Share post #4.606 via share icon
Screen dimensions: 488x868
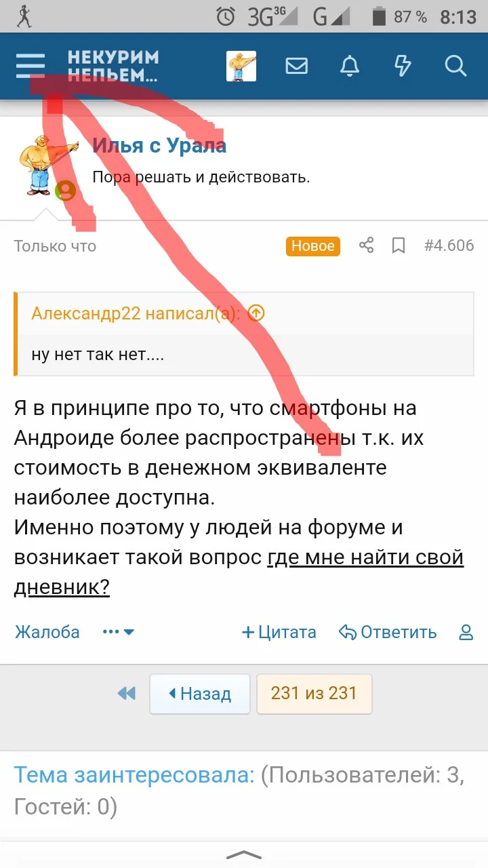(366, 245)
